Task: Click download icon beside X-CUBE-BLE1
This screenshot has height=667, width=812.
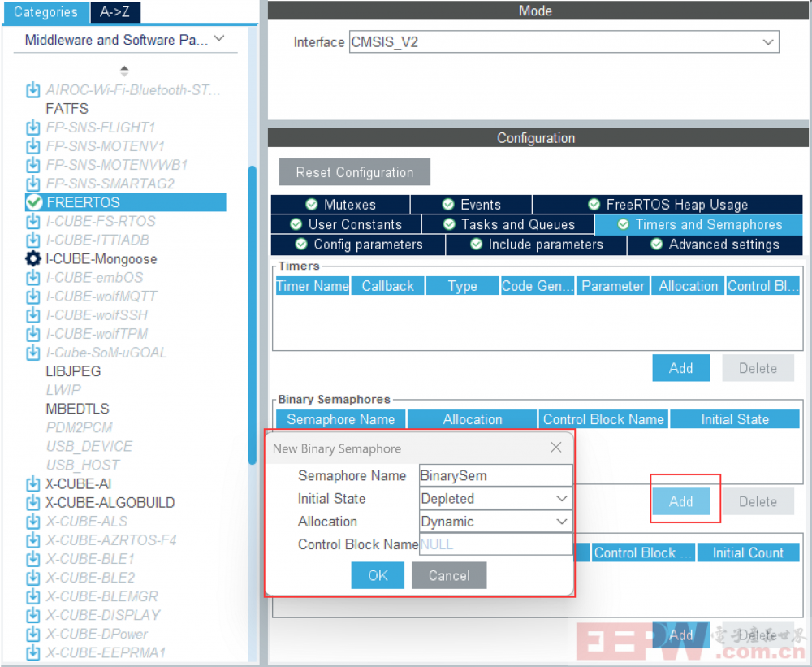Action: [x=32, y=559]
